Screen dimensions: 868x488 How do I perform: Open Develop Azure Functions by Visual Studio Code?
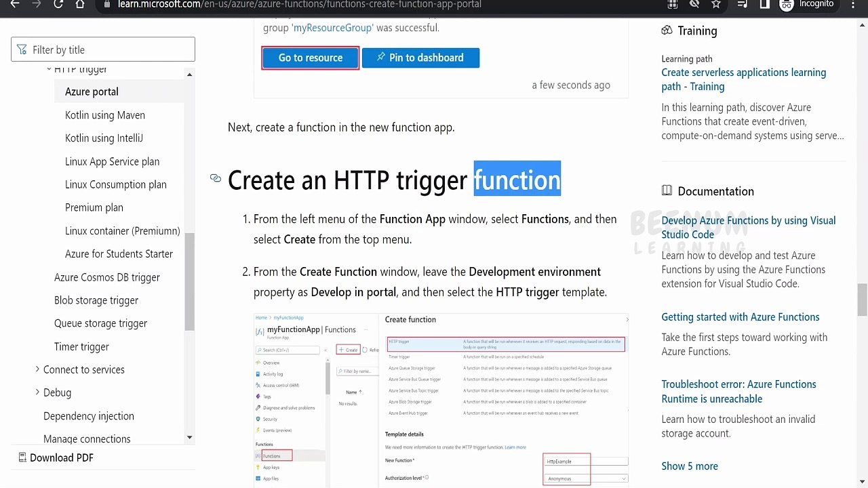point(749,228)
